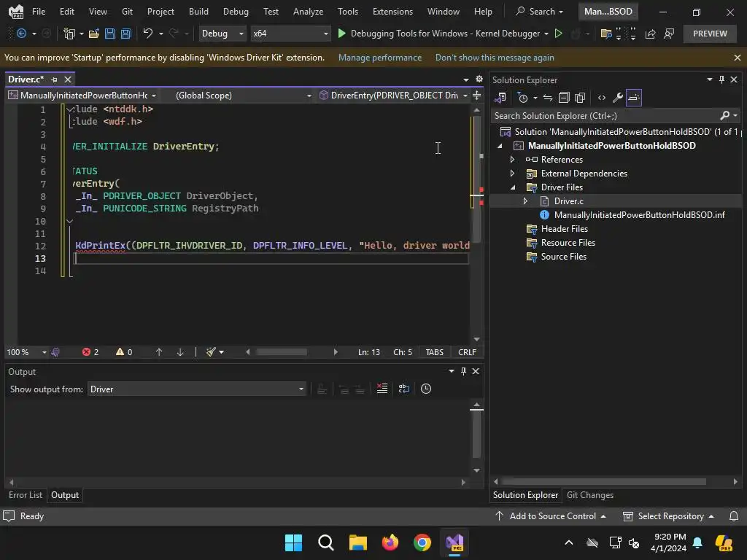Viewport: 747px width, 560px height.
Task: Split the editor with the split icon
Action: [x=476, y=96]
